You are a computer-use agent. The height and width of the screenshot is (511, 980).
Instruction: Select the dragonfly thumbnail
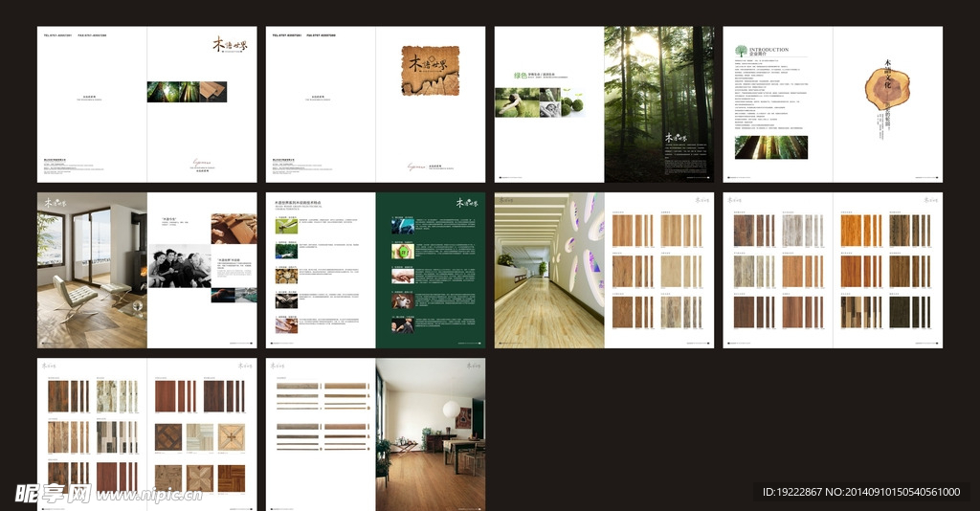(286, 226)
